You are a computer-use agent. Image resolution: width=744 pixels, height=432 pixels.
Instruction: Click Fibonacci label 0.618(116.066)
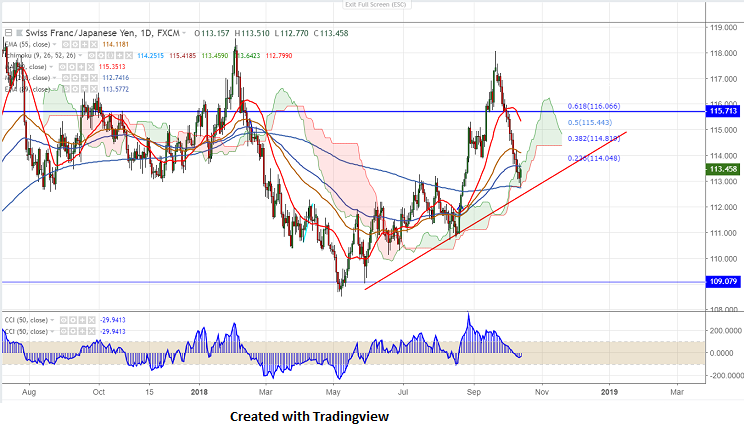(x=594, y=106)
